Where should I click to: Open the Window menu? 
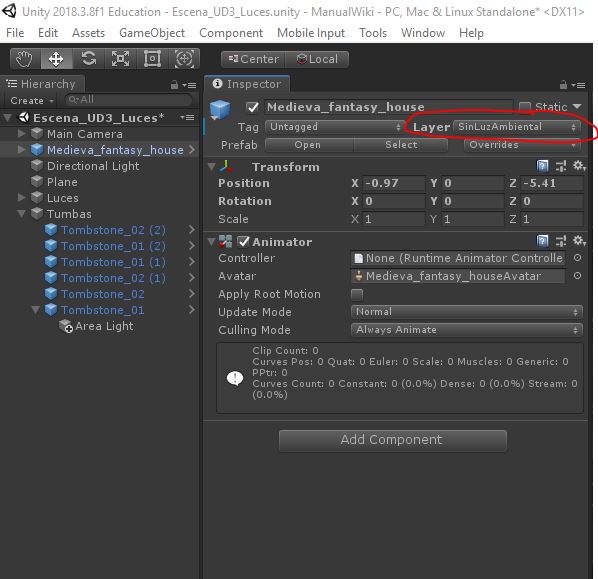[x=423, y=33]
